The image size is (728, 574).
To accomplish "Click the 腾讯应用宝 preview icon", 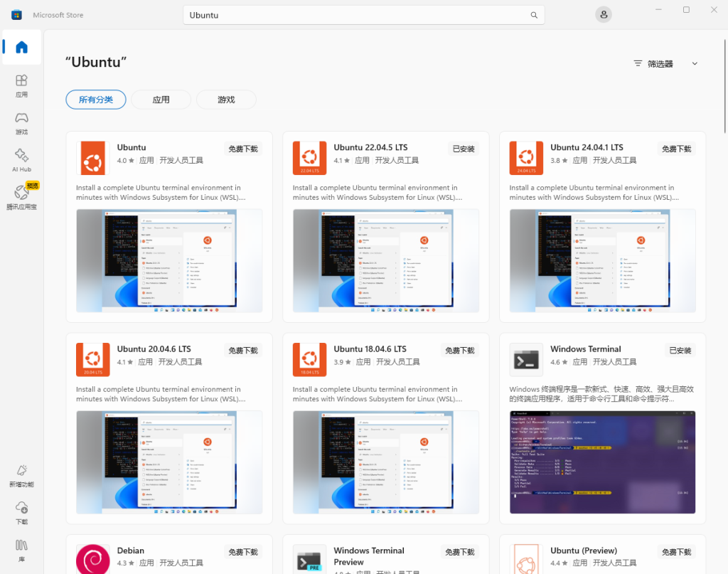I will (x=21, y=194).
